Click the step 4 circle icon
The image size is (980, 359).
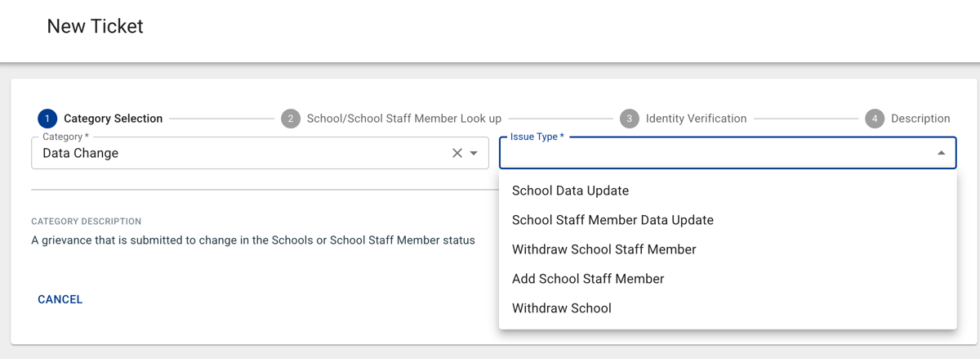875,119
